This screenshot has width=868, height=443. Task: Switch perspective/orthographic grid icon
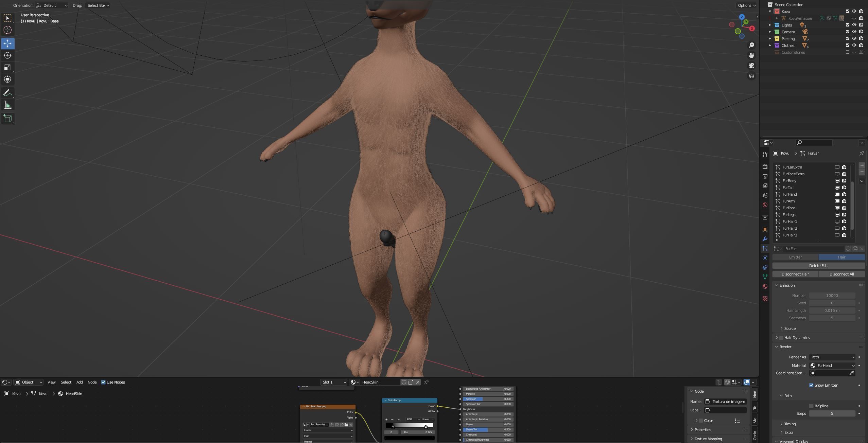(x=751, y=76)
